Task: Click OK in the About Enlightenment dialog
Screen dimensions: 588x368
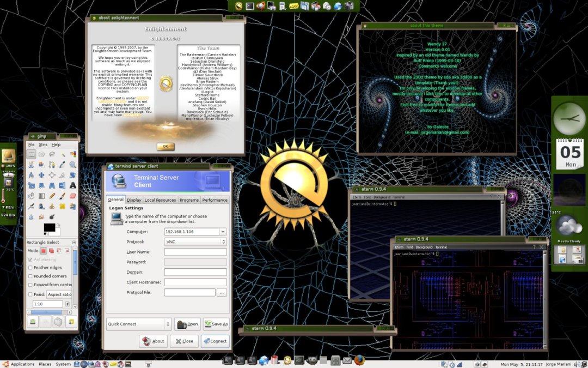Action: coord(166,147)
